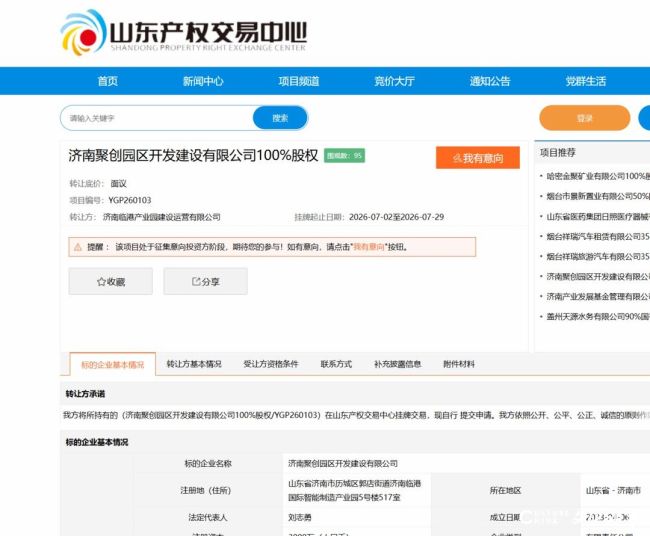Click the Shandong Property Exchange Center logo
This screenshot has height=536, width=650.
pos(184,33)
